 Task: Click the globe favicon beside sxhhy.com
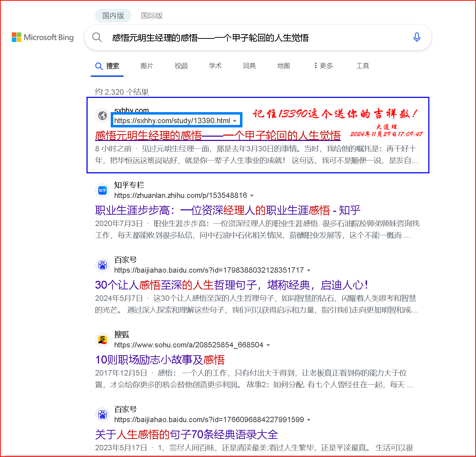click(103, 116)
